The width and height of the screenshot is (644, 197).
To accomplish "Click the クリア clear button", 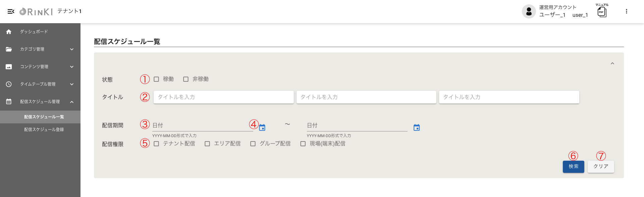I will [601, 166].
